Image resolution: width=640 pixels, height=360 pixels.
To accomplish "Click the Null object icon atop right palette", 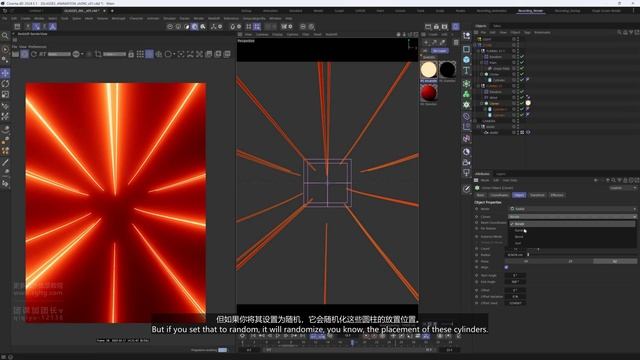I will coord(467,36).
